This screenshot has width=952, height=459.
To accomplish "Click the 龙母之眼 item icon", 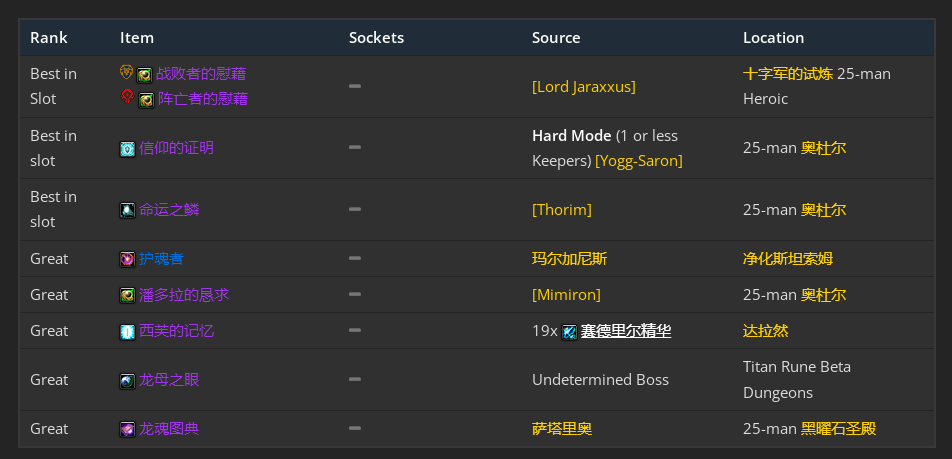I will coord(127,380).
